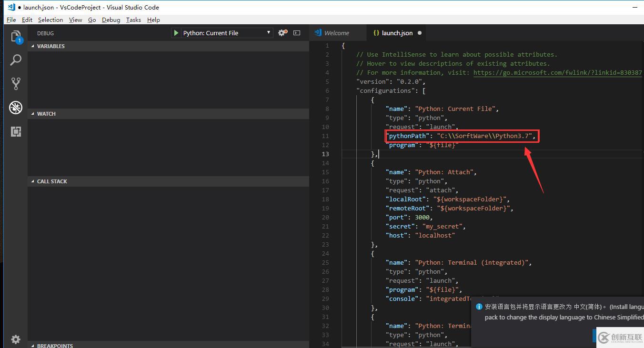644x348 pixels.
Task: Open the Go menu
Action: point(92,20)
